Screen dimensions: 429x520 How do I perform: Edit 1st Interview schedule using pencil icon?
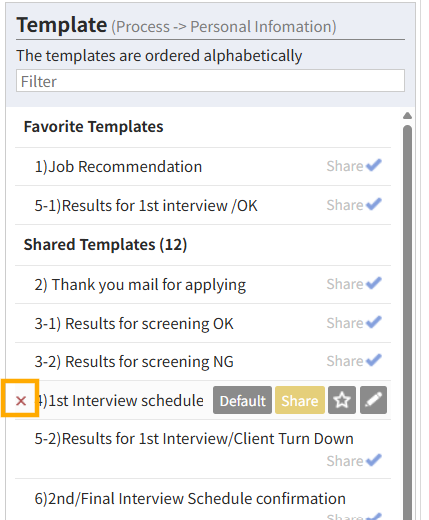click(x=373, y=400)
